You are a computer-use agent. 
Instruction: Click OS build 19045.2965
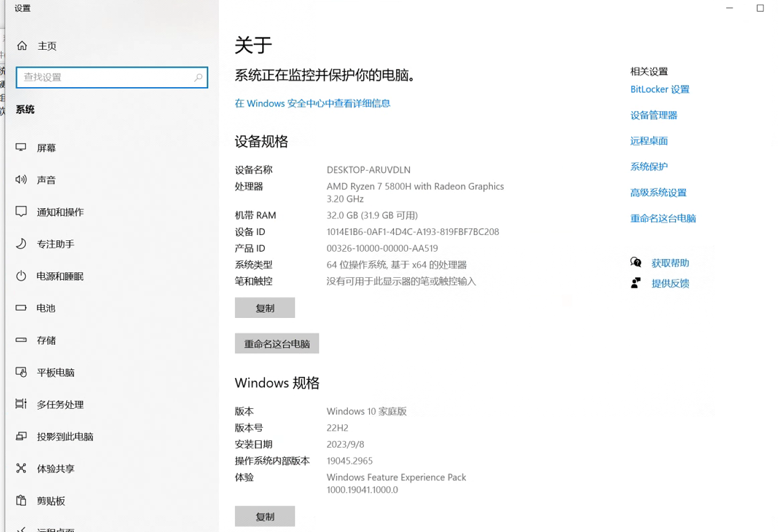coord(349,461)
